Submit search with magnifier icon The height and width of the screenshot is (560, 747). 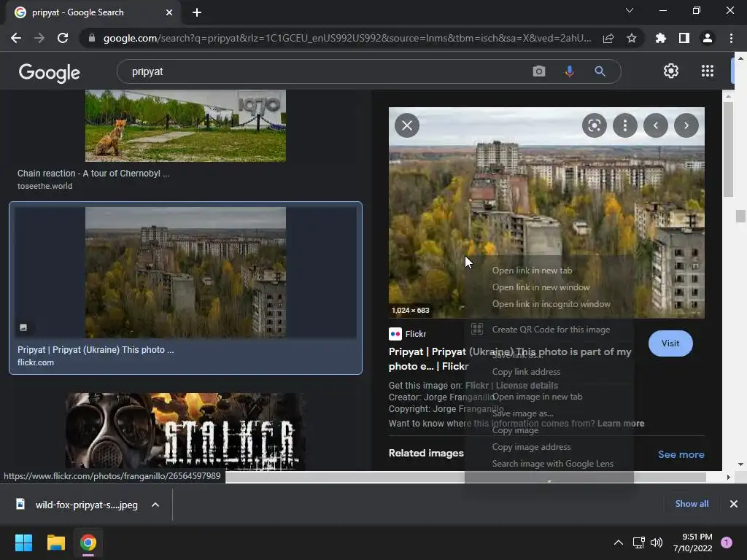click(x=600, y=71)
